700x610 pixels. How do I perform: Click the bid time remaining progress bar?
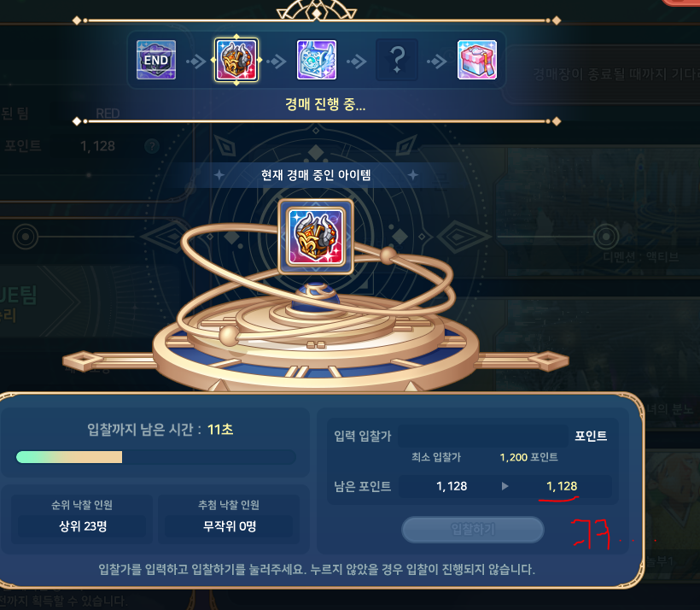pos(156,457)
